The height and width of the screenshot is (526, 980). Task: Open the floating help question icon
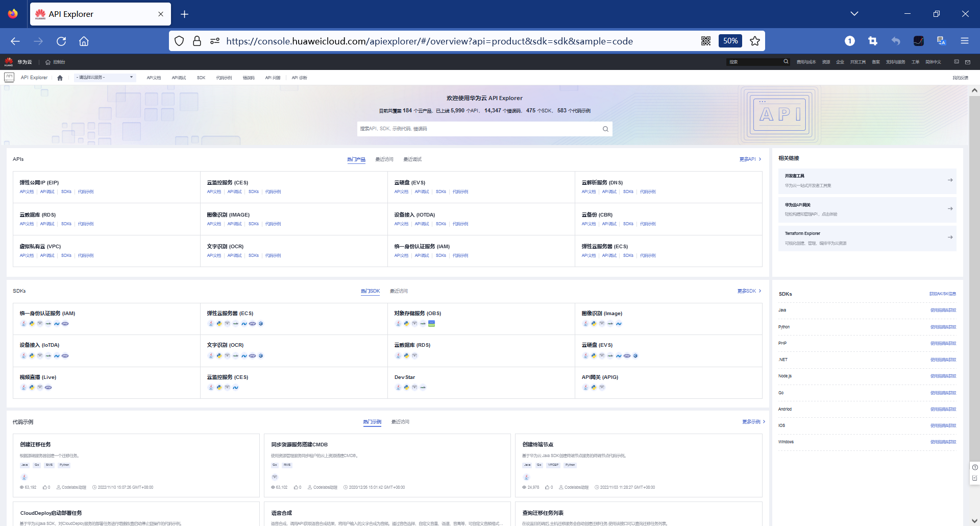point(975,467)
